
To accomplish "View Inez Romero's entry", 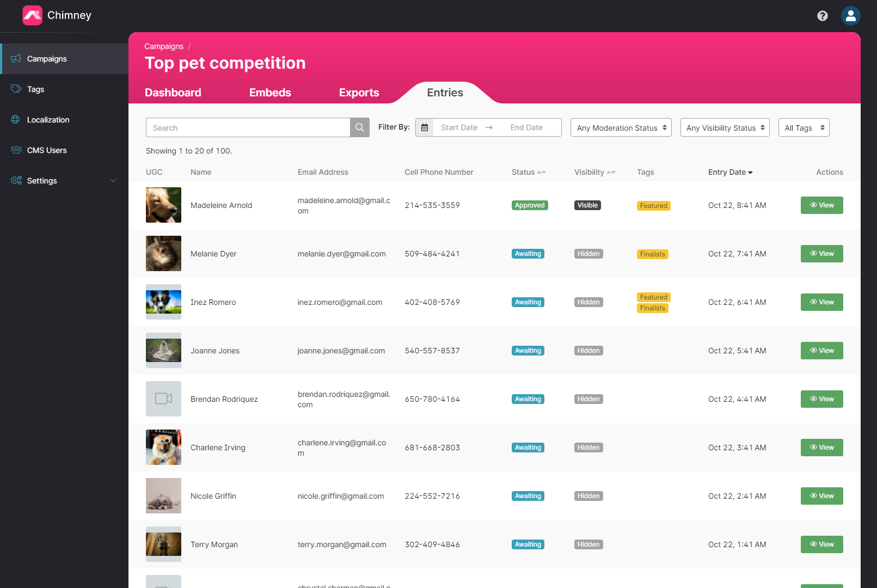I will click(x=821, y=302).
